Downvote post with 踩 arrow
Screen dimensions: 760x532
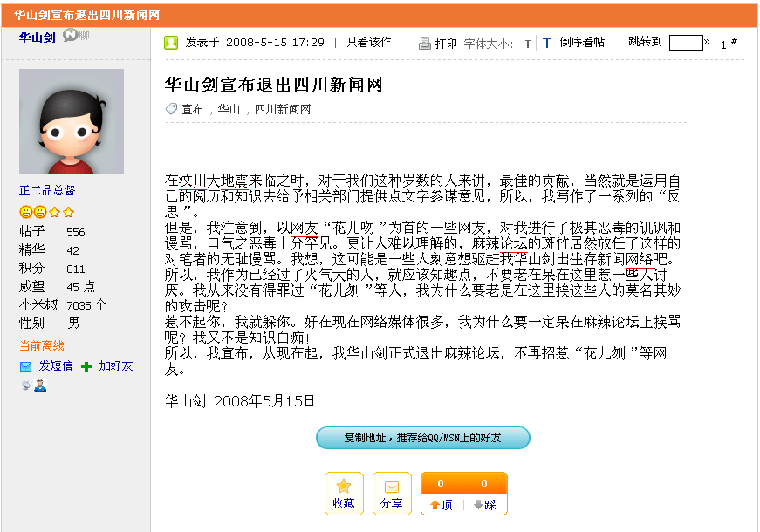point(484,504)
